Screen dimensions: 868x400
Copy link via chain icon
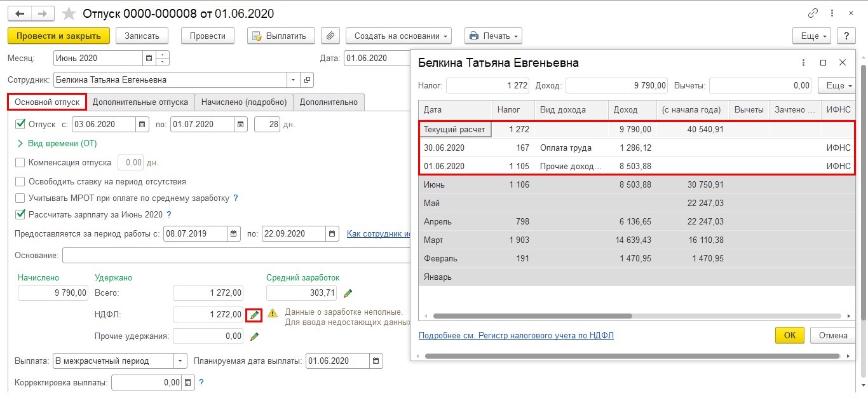[x=812, y=13]
